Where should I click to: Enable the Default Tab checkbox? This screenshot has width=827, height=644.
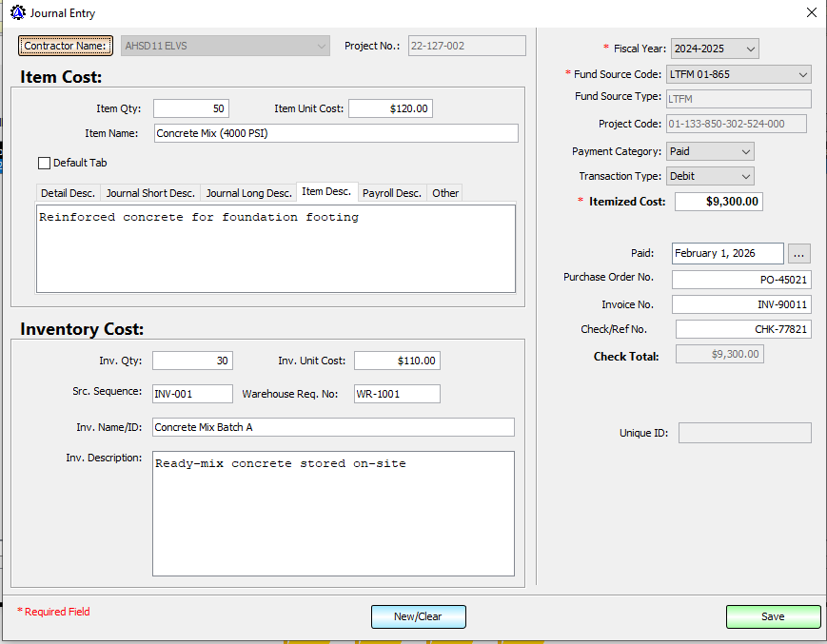44,163
